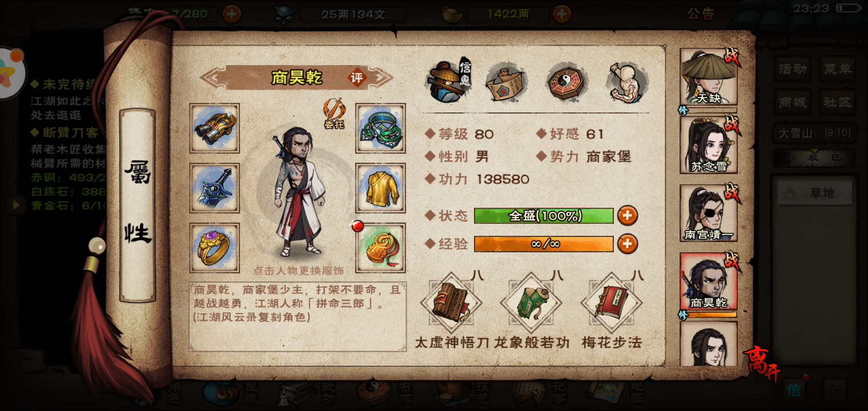Click the plus button next to 经验 bar
Image resolution: width=868 pixels, height=411 pixels.
(627, 244)
